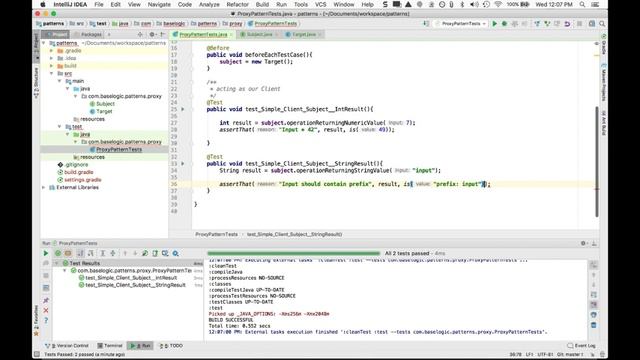Click the purple undo/revert arrow icon
The height and width of the screenshot is (360, 640).
[567, 24]
